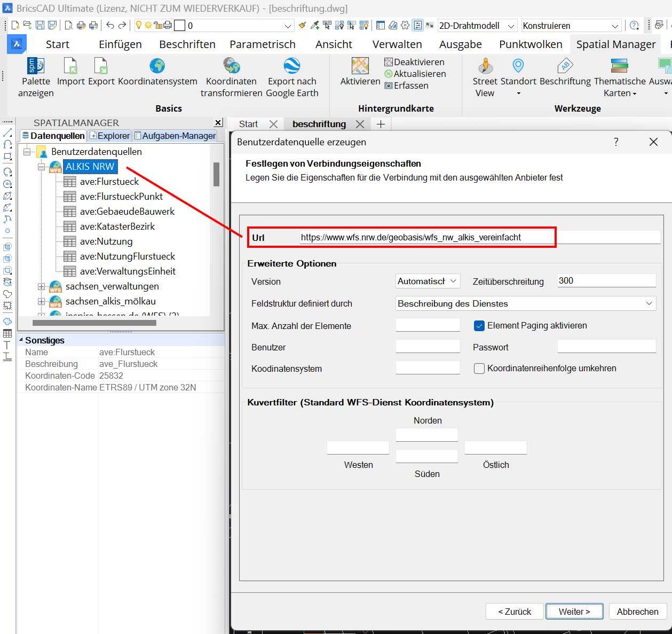Image resolution: width=672 pixels, height=634 pixels.
Task: Toggle the layer lock icon in the top toolbar
Action: (x=159, y=25)
